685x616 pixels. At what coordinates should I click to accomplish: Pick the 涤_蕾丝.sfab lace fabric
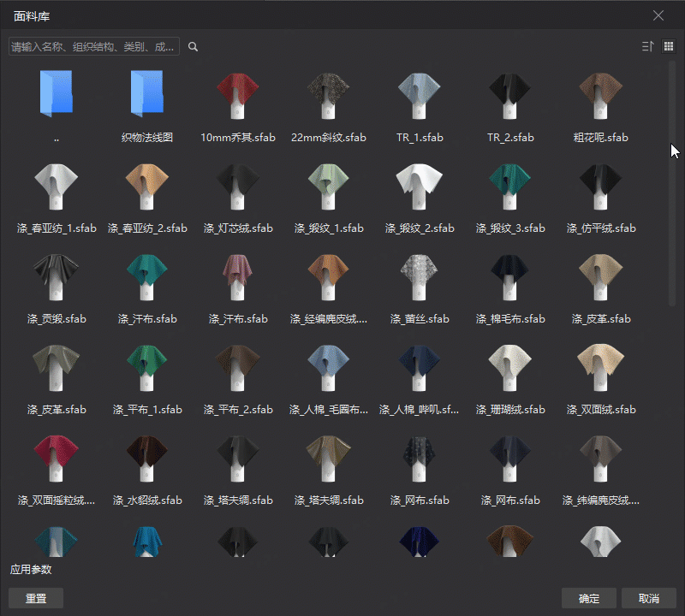tap(420, 277)
